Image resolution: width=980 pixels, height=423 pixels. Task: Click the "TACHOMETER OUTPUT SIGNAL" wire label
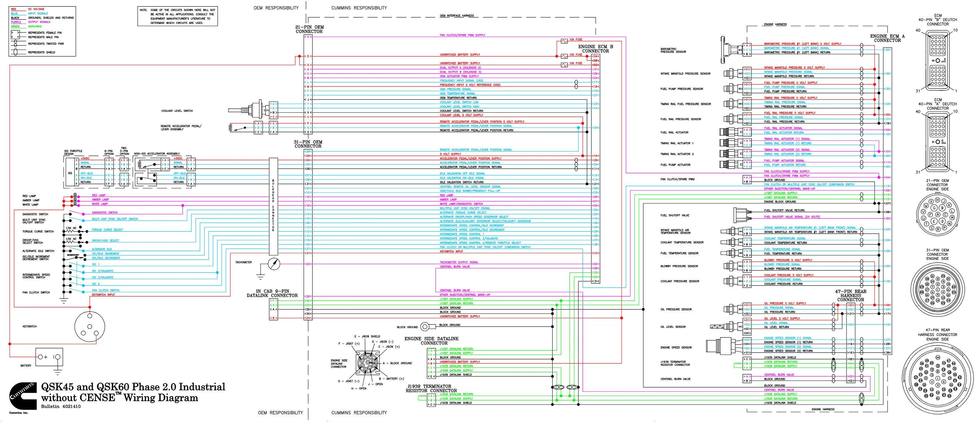click(x=459, y=262)
